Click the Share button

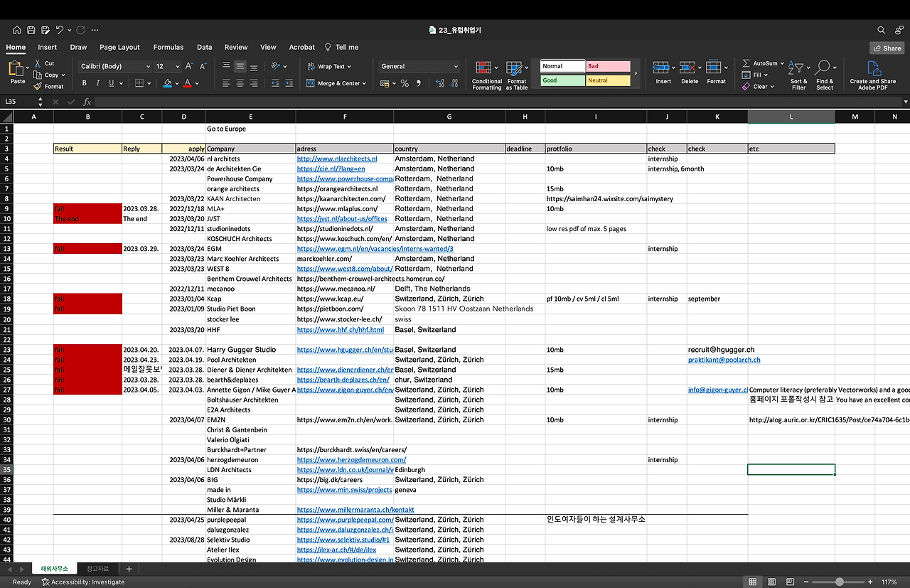pyautogui.click(x=887, y=48)
